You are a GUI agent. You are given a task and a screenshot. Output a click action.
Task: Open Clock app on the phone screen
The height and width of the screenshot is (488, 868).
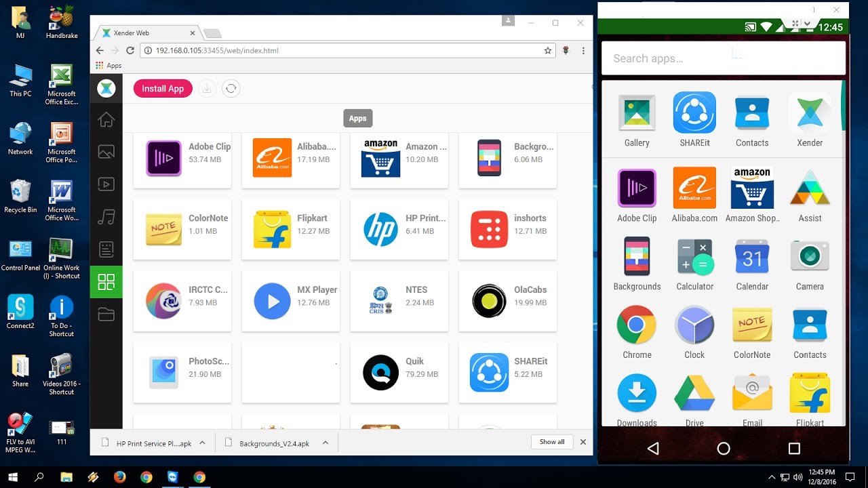click(x=694, y=333)
